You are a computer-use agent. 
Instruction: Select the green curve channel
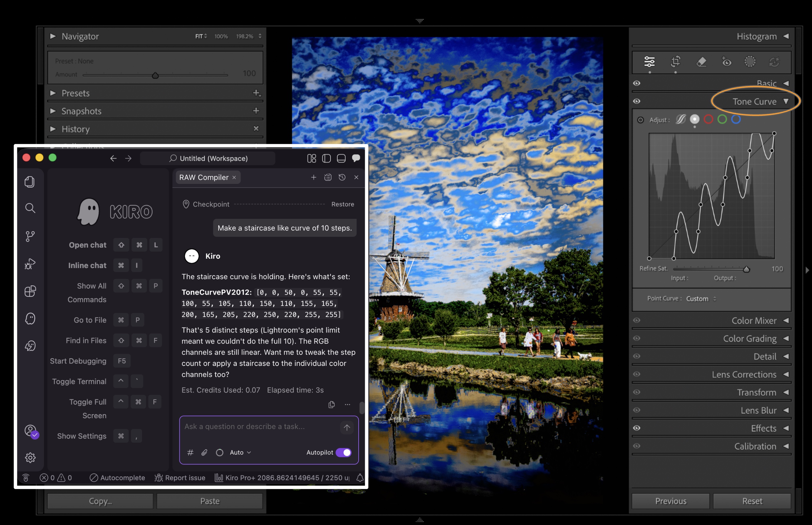pyautogui.click(x=722, y=119)
